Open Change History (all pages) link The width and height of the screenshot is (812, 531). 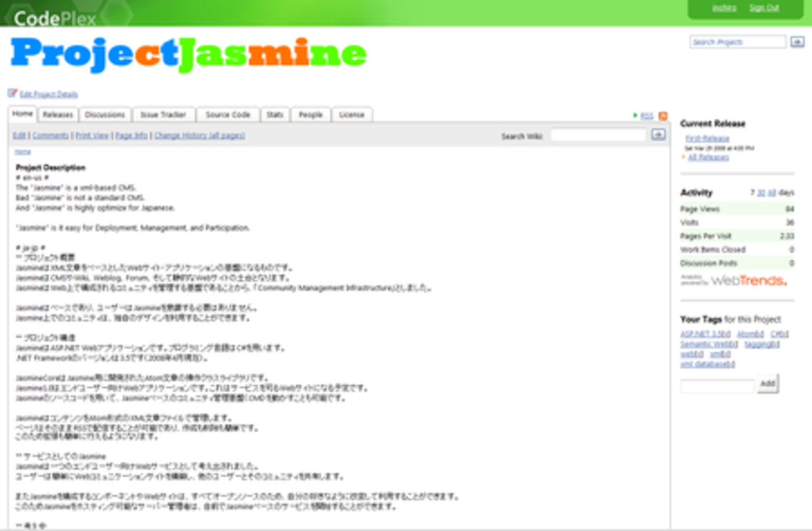[x=200, y=135]
